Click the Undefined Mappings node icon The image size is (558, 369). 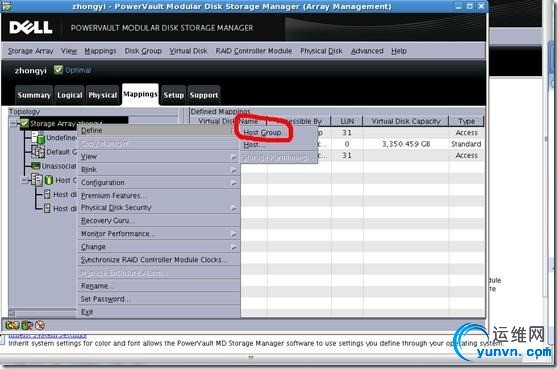click(x=38, y=137)
